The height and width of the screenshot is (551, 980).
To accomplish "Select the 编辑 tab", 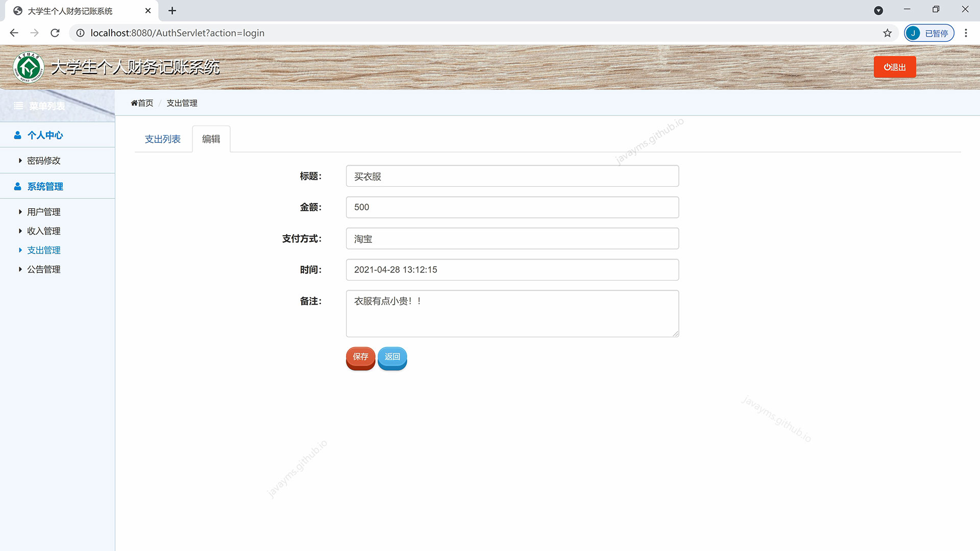I will (x=211, y=139).
